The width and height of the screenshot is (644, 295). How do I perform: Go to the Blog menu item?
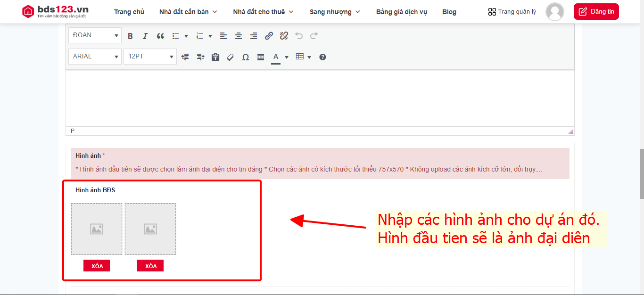pos(449,12)
